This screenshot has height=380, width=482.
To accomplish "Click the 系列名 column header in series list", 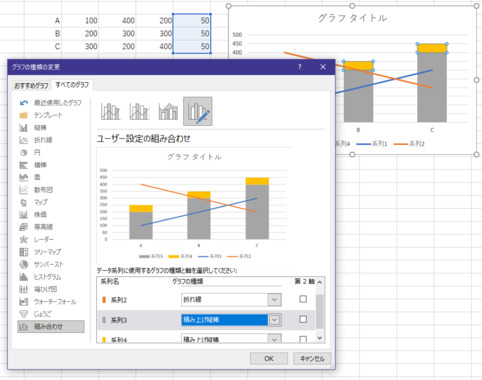I will 110,282.
